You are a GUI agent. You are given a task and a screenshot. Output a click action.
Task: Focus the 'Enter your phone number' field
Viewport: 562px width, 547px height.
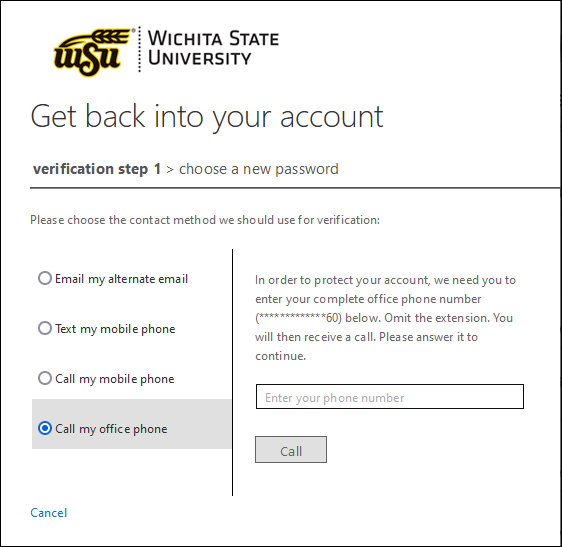pos(390,396)
